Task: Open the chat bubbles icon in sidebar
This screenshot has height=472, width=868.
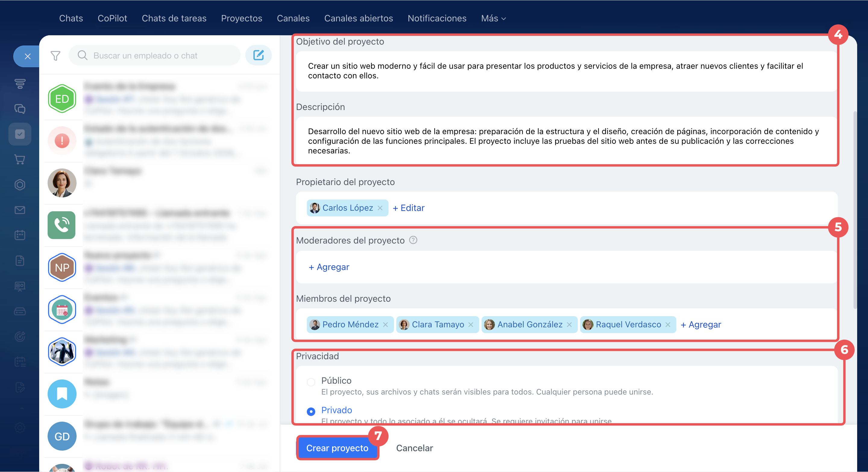Action: pyautogui.click(x=20, y=109)
